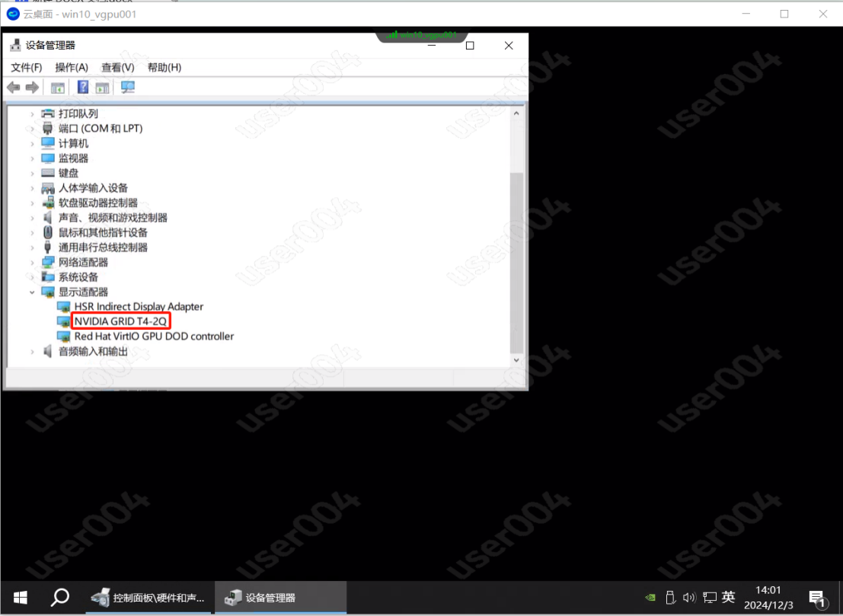The height and width of the screenshot is (616, 843).
Task: Click the NVIDIA tray icon in the taskbar
Action: click(x=650, y=597)
